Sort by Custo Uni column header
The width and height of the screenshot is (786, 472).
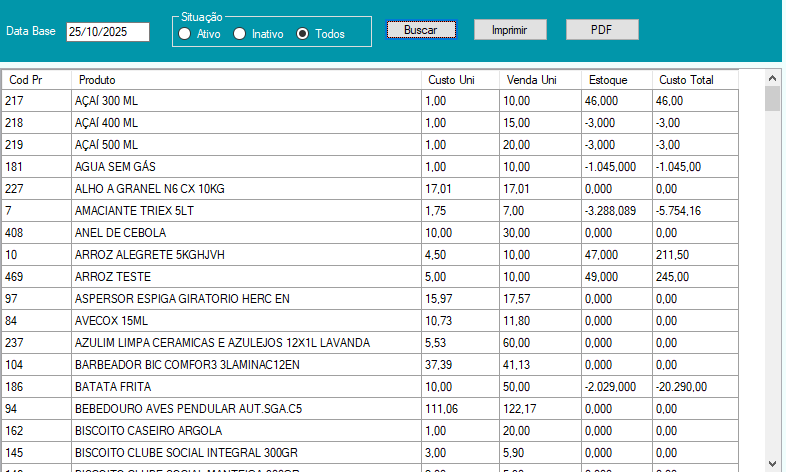(450, 79)
